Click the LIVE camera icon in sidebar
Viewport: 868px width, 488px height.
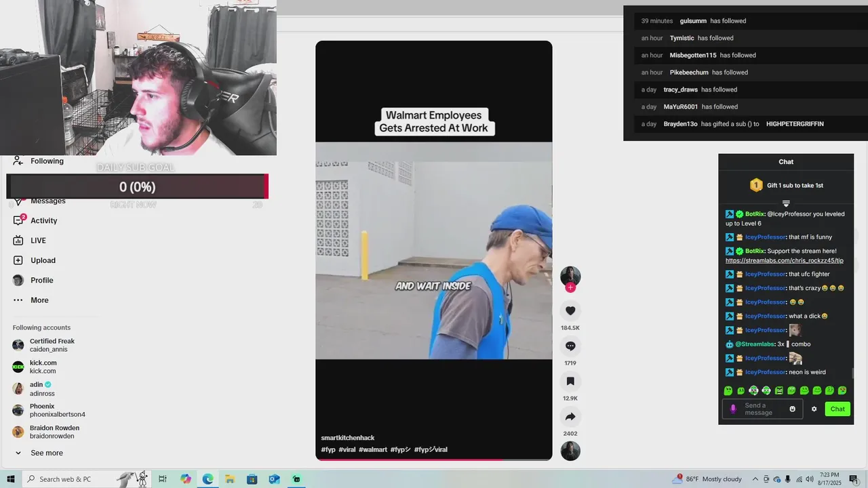(18, 241)
